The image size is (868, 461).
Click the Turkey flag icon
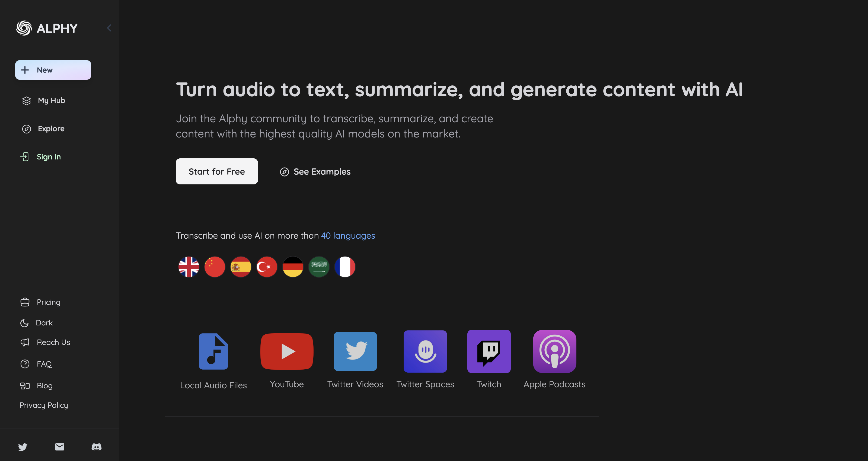click(x=267, y=267)
